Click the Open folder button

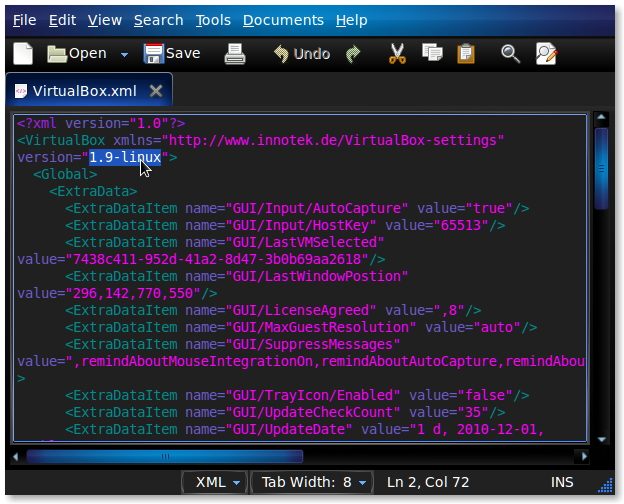point(77,53)
